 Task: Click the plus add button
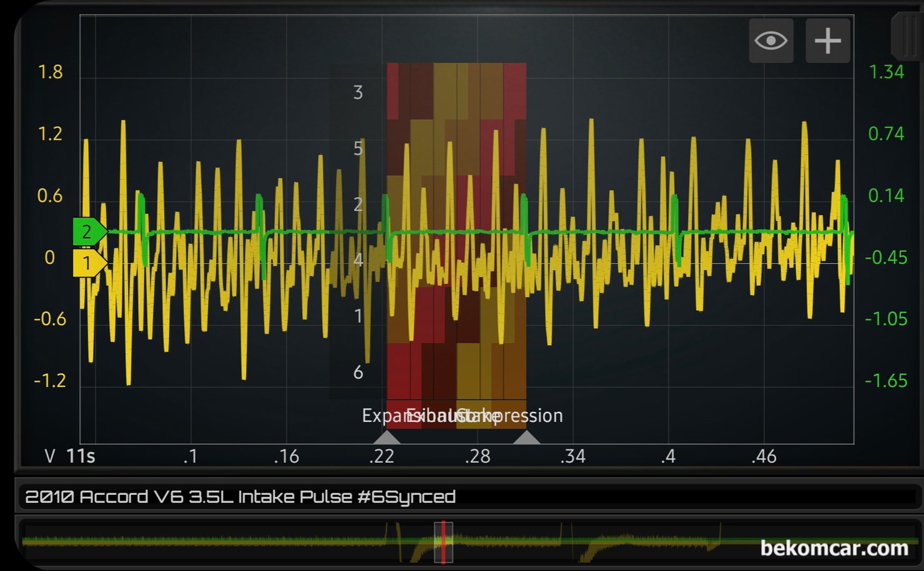[x=828, y=41]
